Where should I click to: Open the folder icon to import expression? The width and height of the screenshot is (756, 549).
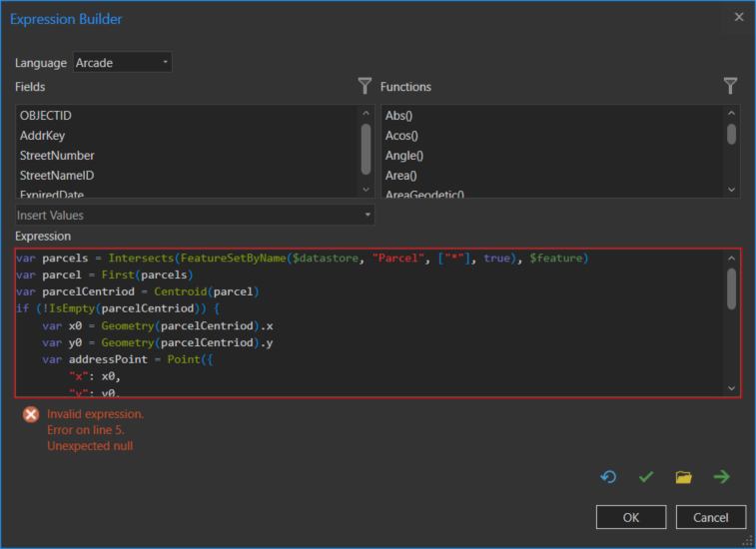click(683, 477)
